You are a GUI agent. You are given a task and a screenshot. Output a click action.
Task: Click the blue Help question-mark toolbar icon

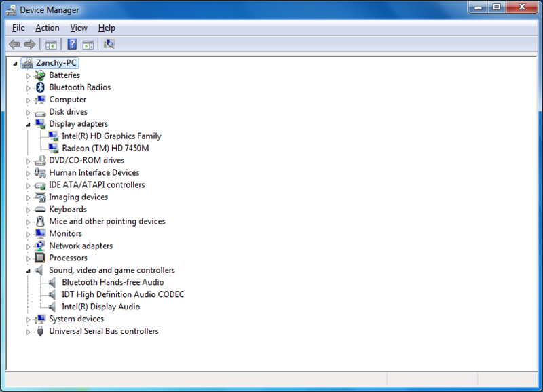72,44
